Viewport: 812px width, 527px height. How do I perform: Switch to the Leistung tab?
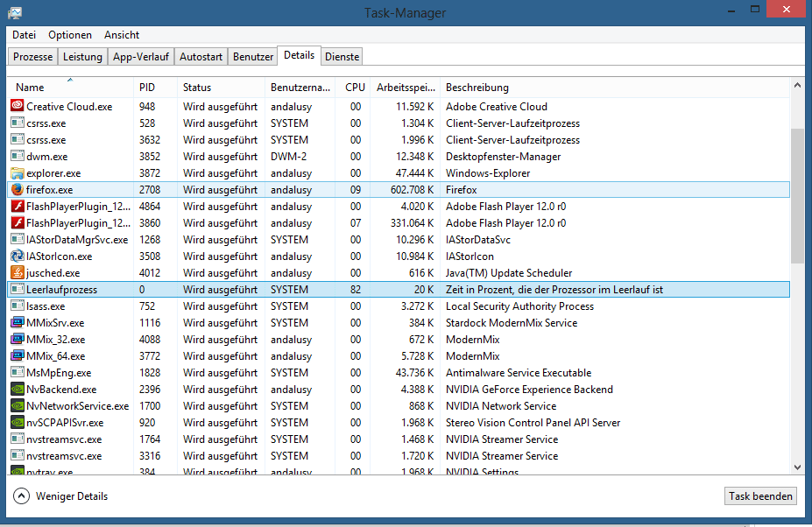[82, 56]
